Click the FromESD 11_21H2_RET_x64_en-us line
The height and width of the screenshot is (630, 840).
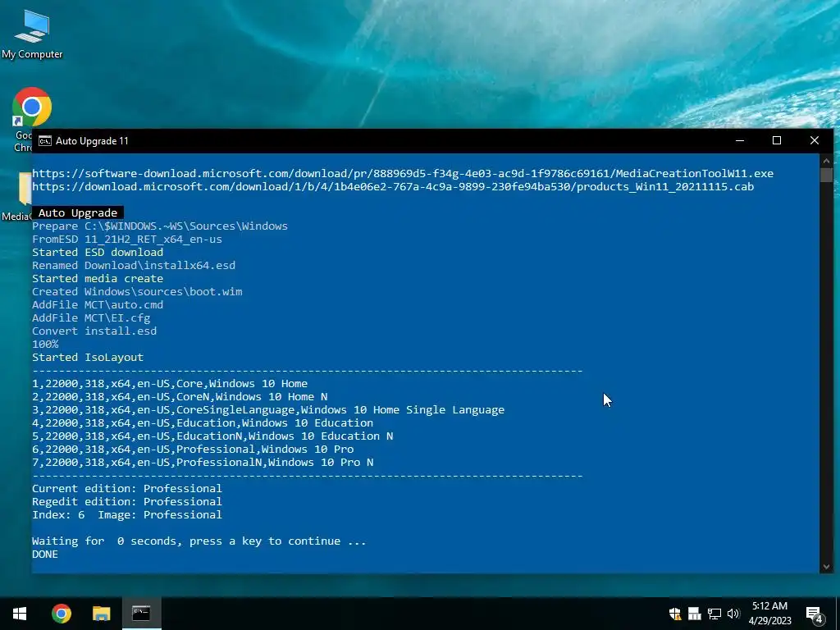click(x=127, y=239)
